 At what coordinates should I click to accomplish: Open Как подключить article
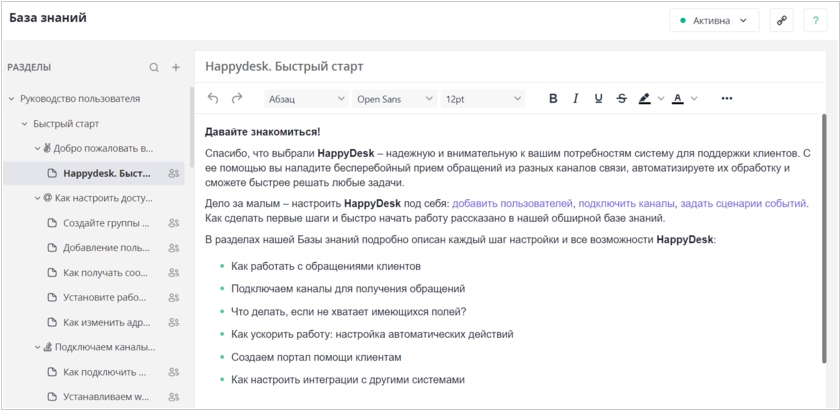click(x=104, y=372)
